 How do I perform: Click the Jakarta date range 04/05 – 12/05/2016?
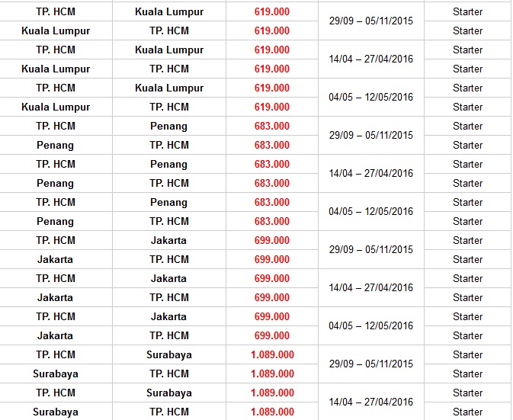pyautogui.click(x=371, y=325)
